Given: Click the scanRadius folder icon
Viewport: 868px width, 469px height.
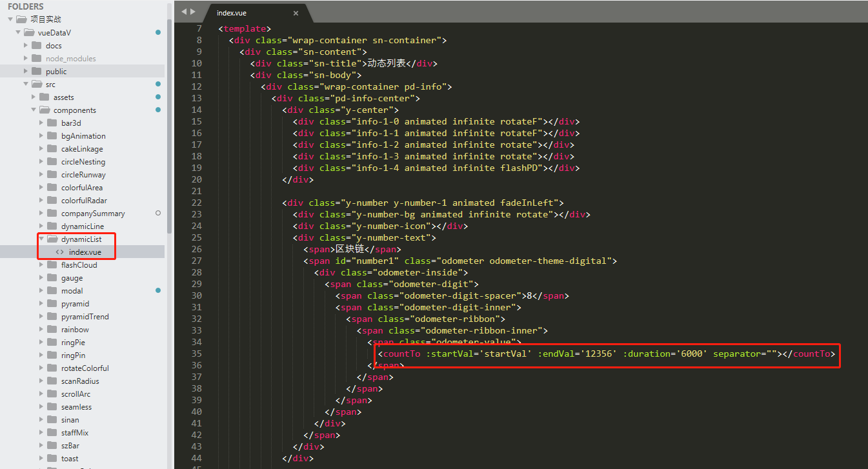Looking at the screenshot, I should coord(52,381).
